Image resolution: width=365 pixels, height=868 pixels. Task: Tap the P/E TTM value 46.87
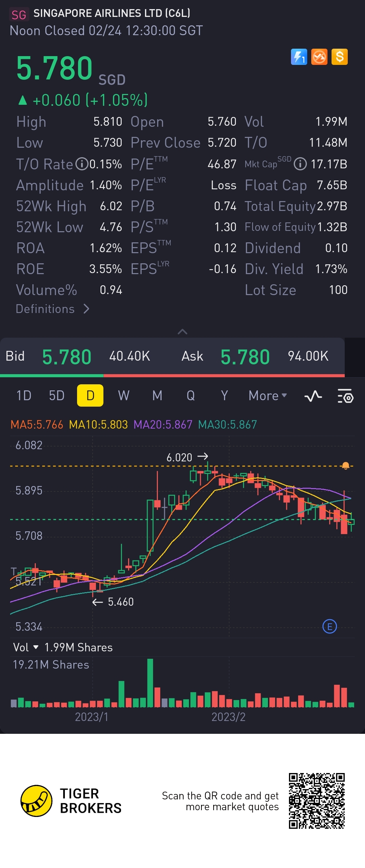pos(222,164)
